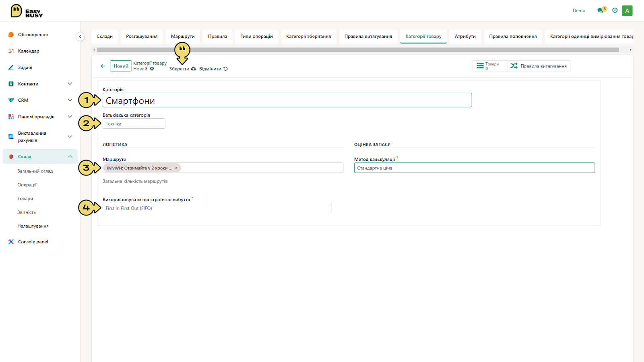Click the Метод калькуляції help question mark
This screenshot has height=362, width=644.
397,158
